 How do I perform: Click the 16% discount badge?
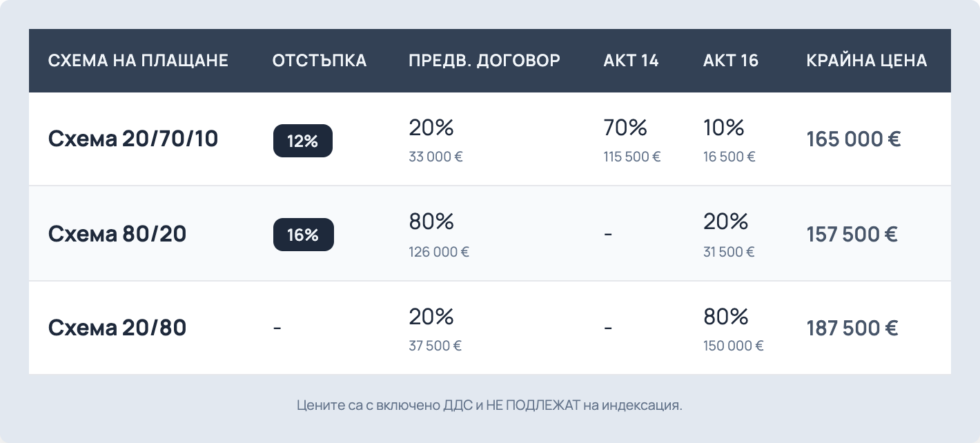point(303,235)
